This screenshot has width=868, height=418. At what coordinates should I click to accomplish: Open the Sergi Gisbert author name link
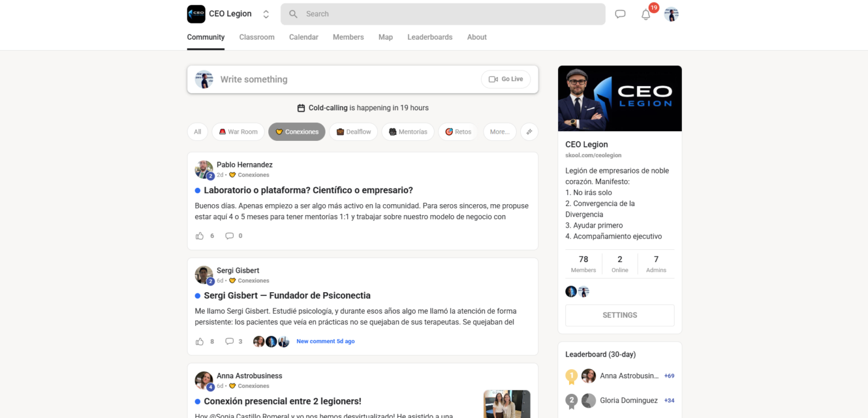[238, 270]
